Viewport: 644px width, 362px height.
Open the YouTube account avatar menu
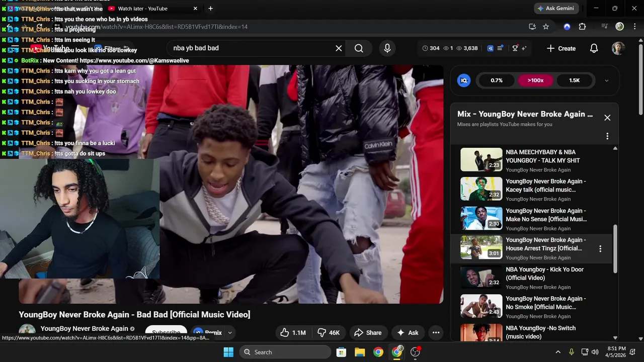point(618,48)
